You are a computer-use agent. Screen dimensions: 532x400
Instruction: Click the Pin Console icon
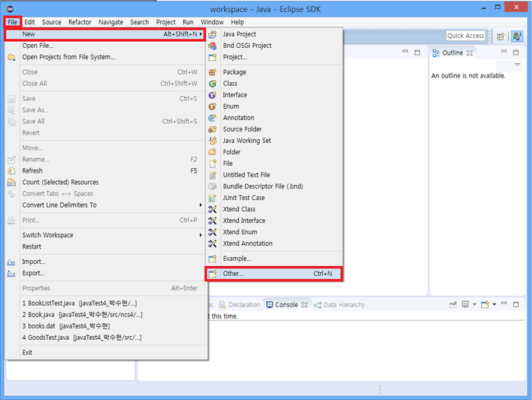[x=453, y=305]
